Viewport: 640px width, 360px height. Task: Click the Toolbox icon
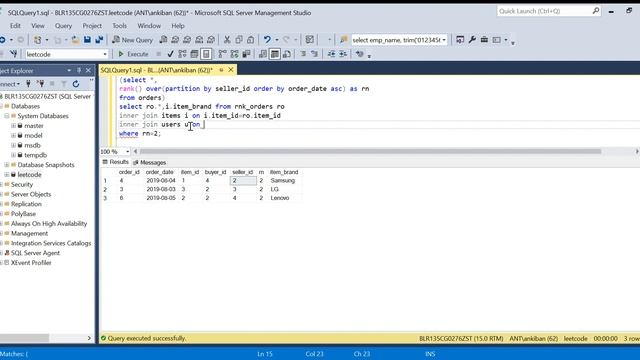point(484,40)
